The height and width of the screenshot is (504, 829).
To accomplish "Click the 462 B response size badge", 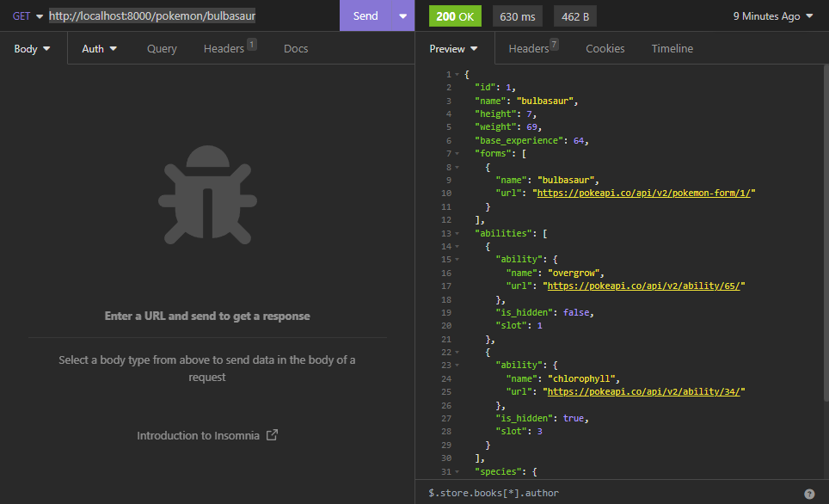I will coord(575,16).
